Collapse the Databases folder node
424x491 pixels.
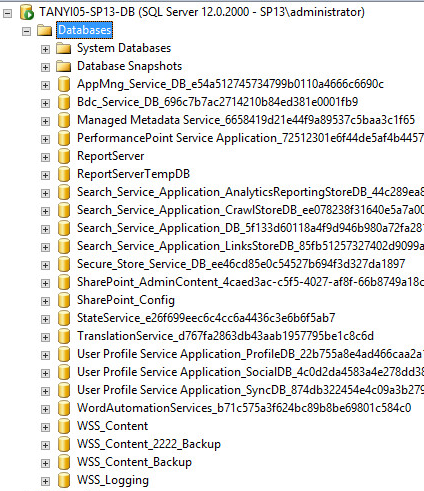pos(26,31)
